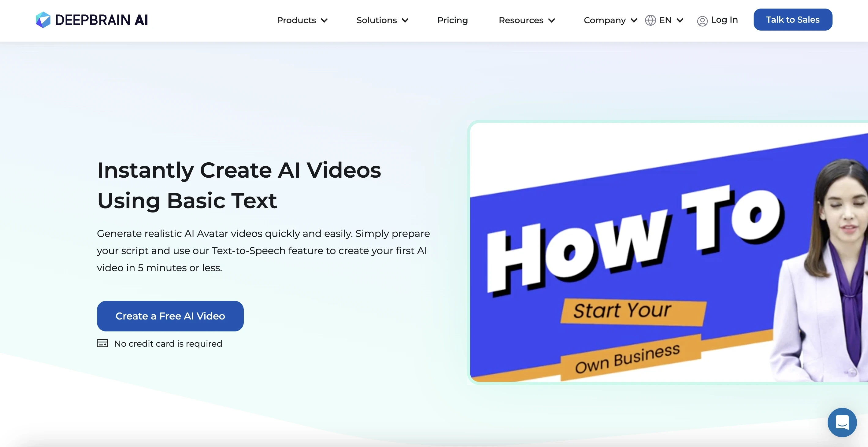Screen dimensions: 868x447
Task: Expand the Solutions menu chevron
Action: [x=405, y=20]
